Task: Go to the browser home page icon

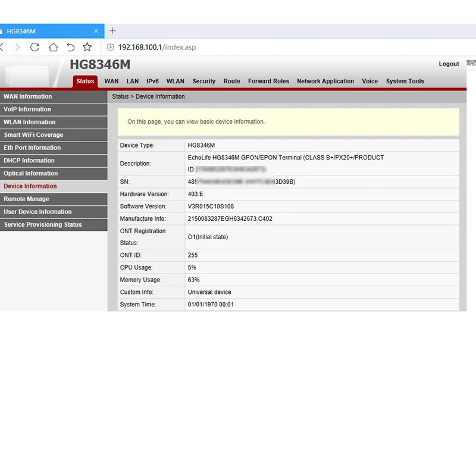Action: coord(54,47)
